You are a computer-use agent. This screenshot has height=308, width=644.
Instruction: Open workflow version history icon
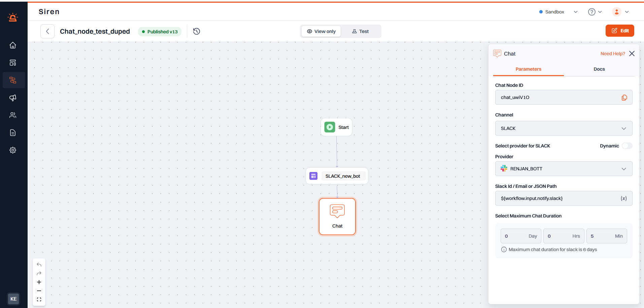pos(197,31)
